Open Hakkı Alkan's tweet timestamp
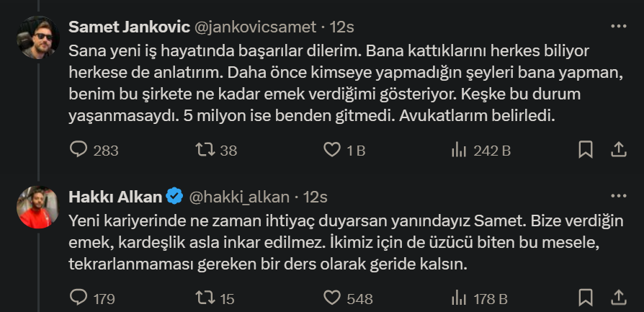Screen dimensions: 644x312 coord(316,197)
